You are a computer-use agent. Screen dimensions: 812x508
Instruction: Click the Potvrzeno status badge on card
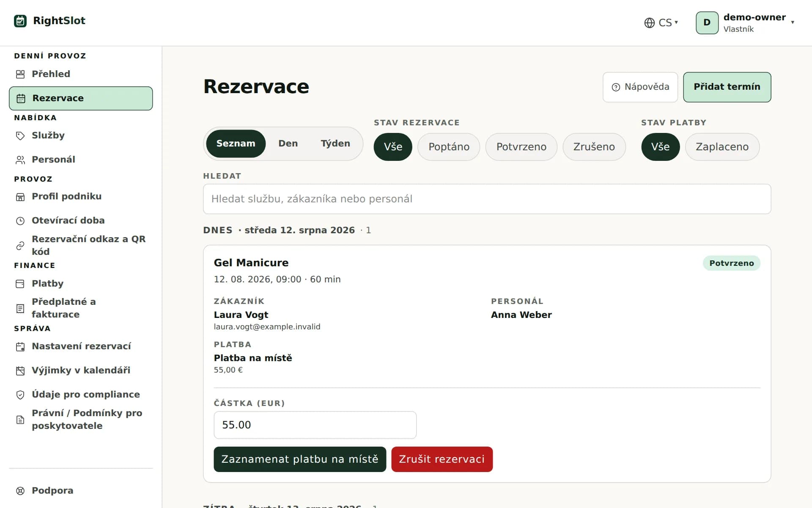[x=731, y=263]
